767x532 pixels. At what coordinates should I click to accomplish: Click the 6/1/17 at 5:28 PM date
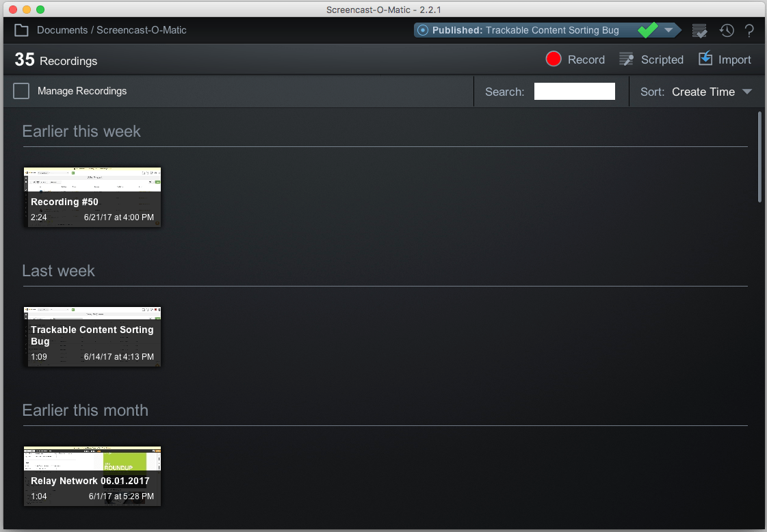click(121, 496)
